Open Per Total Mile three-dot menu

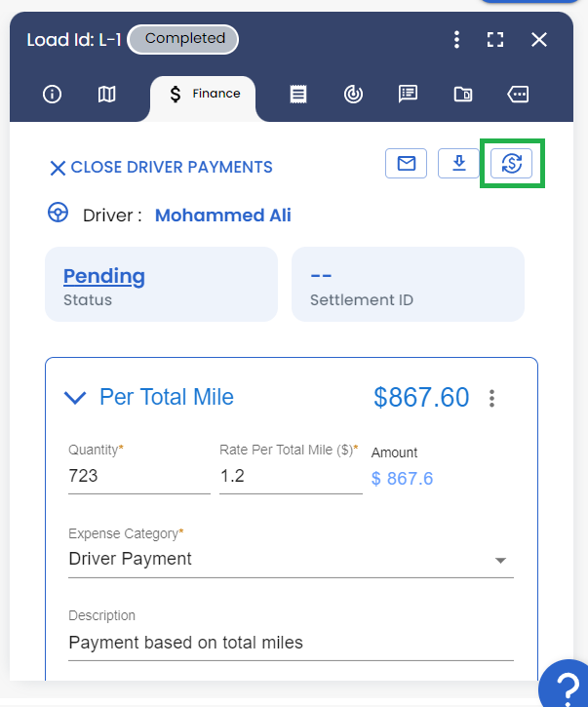click(492, 398)
